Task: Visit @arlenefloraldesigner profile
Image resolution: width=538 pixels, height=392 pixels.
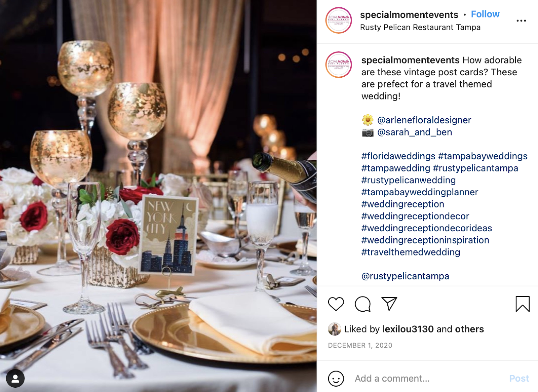Action: coord(424,120)
